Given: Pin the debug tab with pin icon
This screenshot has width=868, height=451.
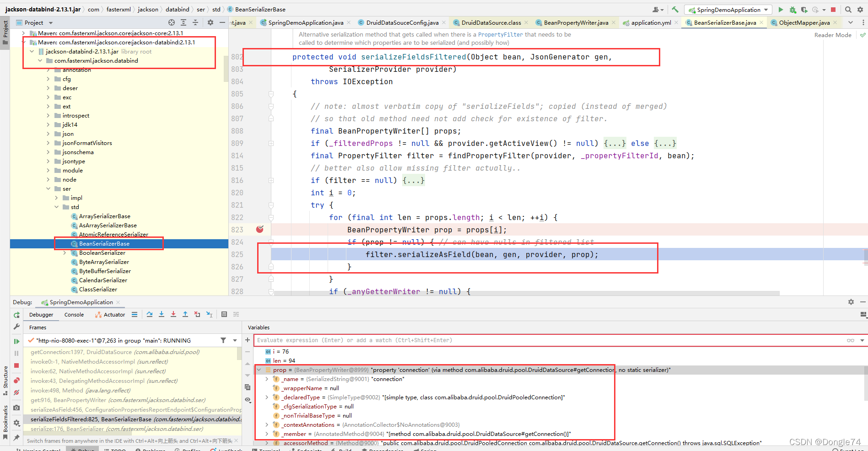Looking at the screenshot, I should pyautogui.click(x=16, y=438).
